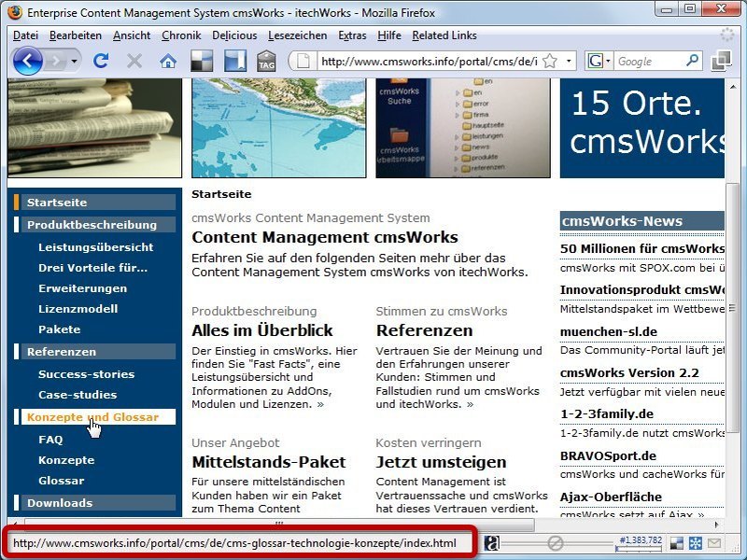The width and height of the screenshot is (747, 560).
Task: Reload the page with the Refresh icon
Action: click(x=101, y=61)
